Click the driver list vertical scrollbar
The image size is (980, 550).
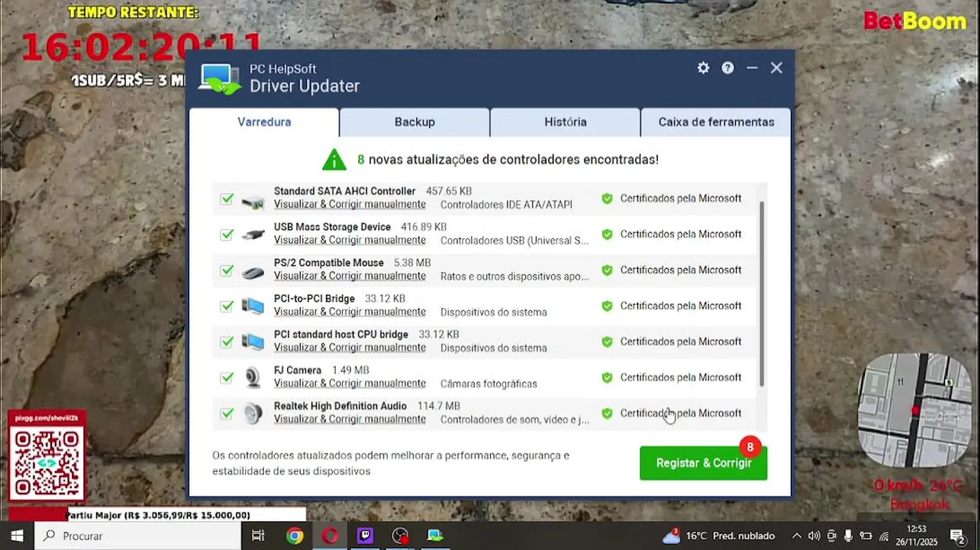pos(762,294)
